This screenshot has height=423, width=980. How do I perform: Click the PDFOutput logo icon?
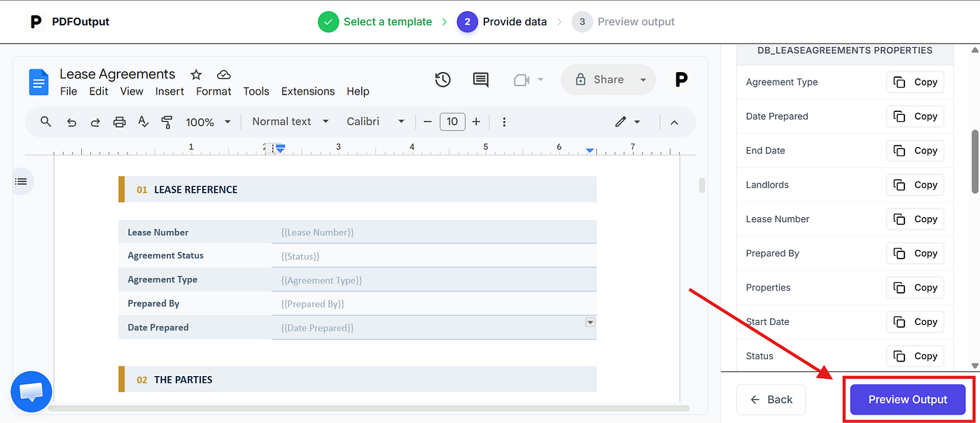[34, 22]
